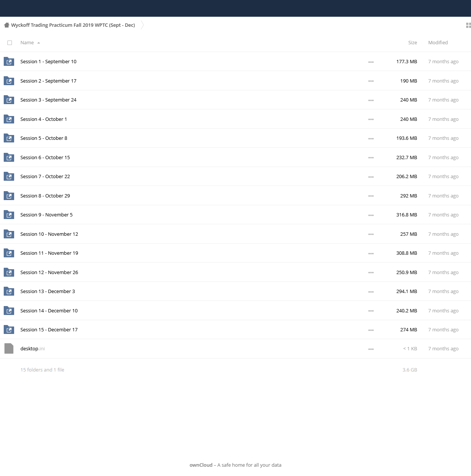Image resolution: width=471 pixels, height=476 pixels.
Task: Open more actions for Session 3 - September 24
Action: [x=371, y=100]
